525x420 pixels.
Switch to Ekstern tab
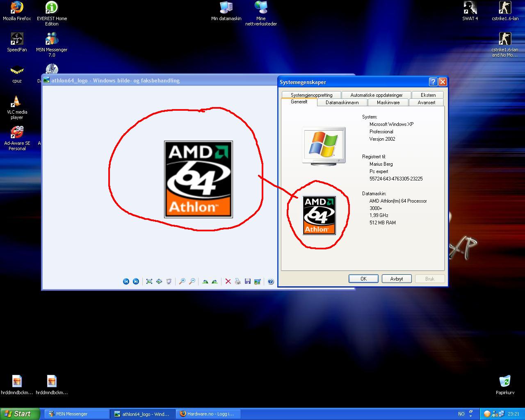tap(428, 95)
